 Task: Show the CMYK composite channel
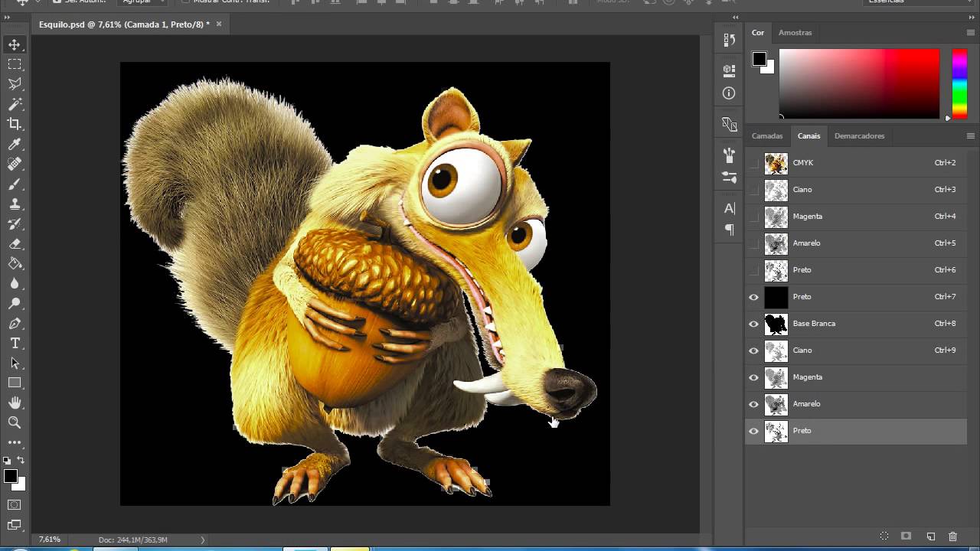pos(754,163)
